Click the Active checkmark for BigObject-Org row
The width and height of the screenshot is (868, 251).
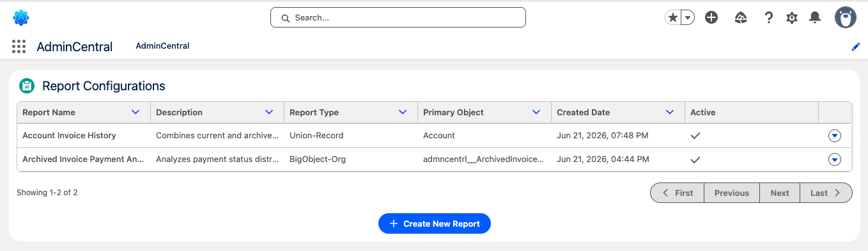point(695,159)
